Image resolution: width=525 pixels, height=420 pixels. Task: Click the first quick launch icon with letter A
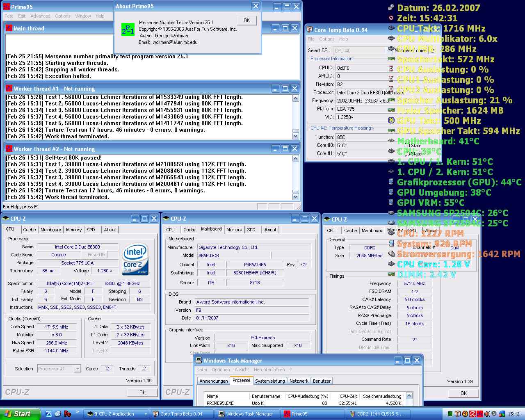tap(48, 414)
